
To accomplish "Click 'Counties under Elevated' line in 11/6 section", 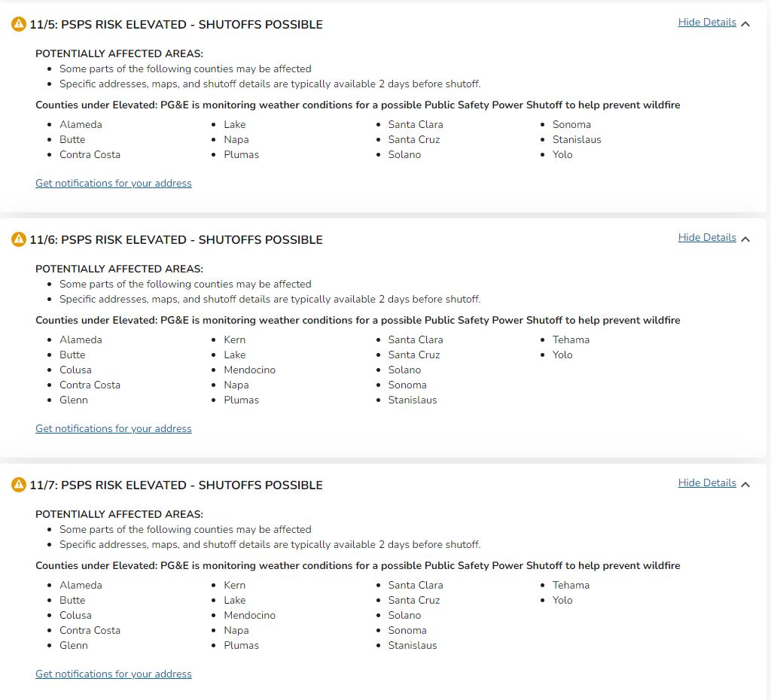I will pos(358,321).
